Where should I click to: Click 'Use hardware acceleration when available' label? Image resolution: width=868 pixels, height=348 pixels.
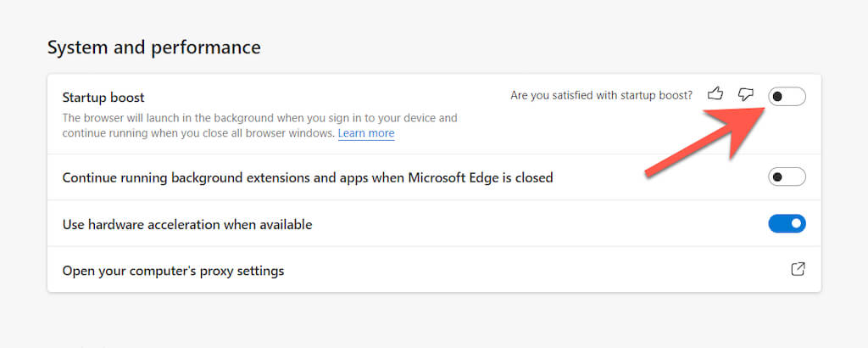[x=187, y=225]
